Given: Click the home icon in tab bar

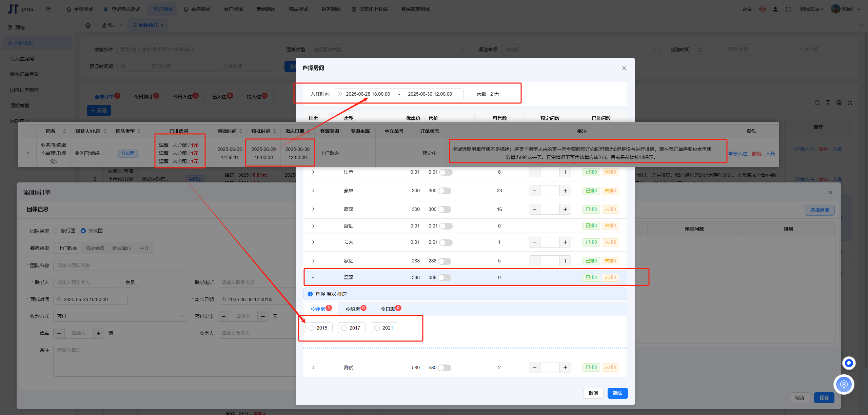Looking at the screenshot, I should (88, 25).
